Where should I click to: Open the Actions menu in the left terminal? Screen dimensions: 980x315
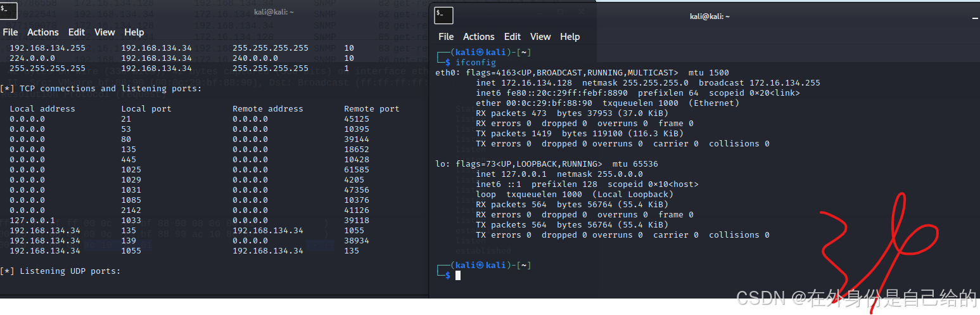[43, 32]
